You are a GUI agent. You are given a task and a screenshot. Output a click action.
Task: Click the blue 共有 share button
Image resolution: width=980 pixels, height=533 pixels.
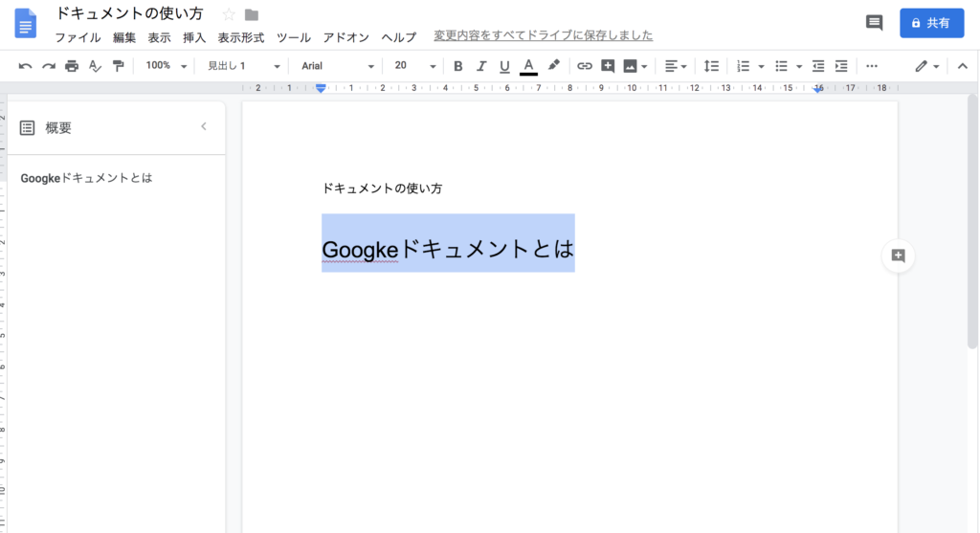tap(931, 23)
